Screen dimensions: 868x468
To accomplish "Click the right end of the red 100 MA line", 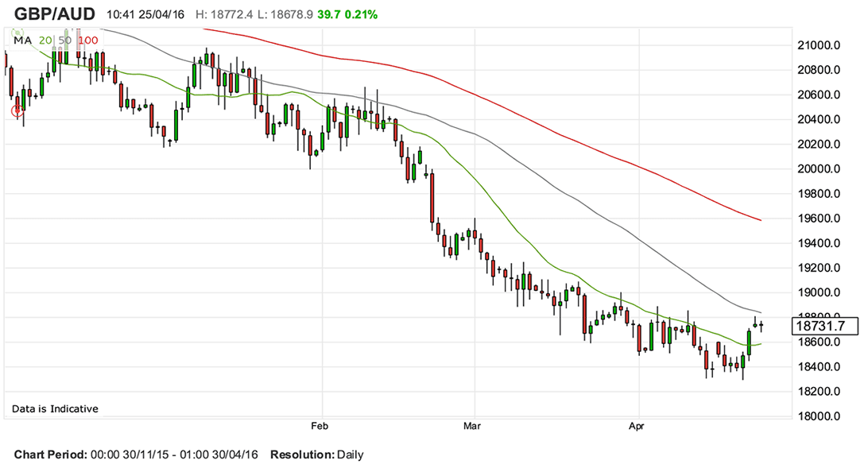I will click(760, 220).
